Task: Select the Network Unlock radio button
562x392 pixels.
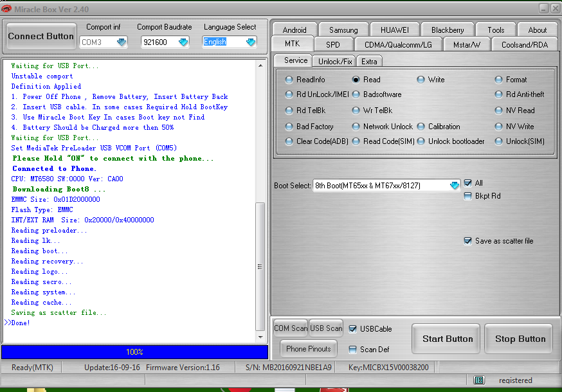Action: pos(356,127)
